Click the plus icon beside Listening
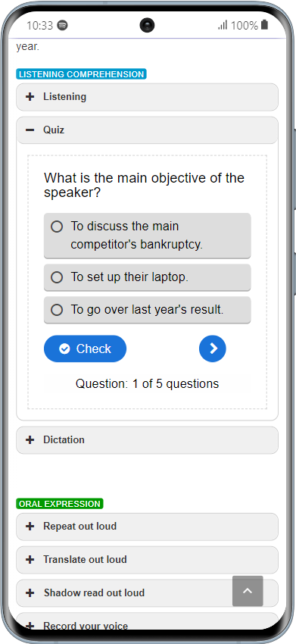296x644 pixels. pyautogui.click(x=30, y=97)
